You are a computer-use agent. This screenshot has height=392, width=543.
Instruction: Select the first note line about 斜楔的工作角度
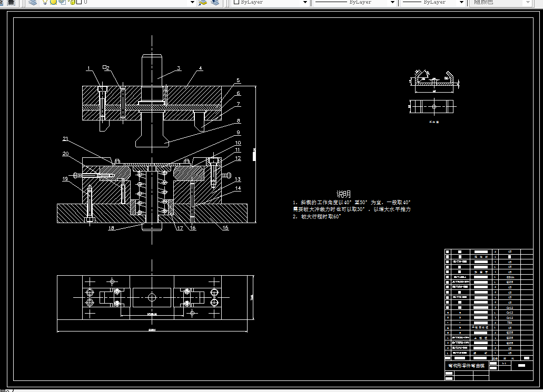[351, 203]
